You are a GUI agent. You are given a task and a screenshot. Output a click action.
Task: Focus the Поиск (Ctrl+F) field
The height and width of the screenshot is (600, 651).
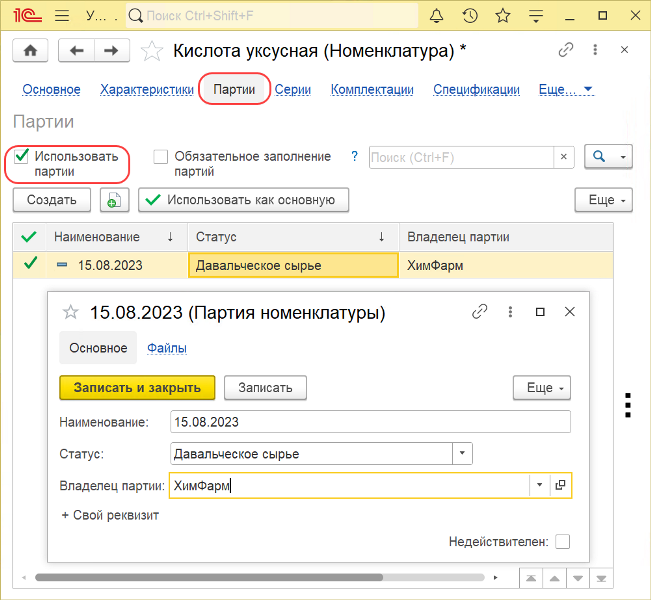[x=461, y=157]
